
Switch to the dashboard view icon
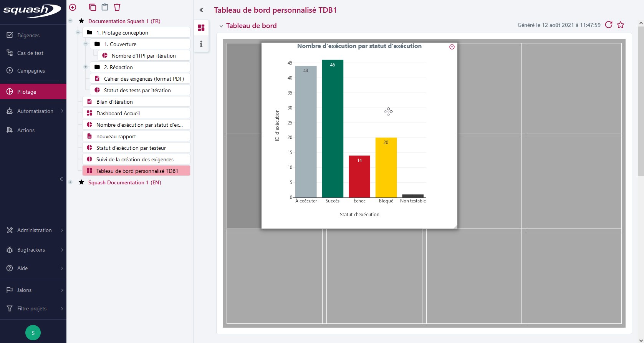point(201,28)
